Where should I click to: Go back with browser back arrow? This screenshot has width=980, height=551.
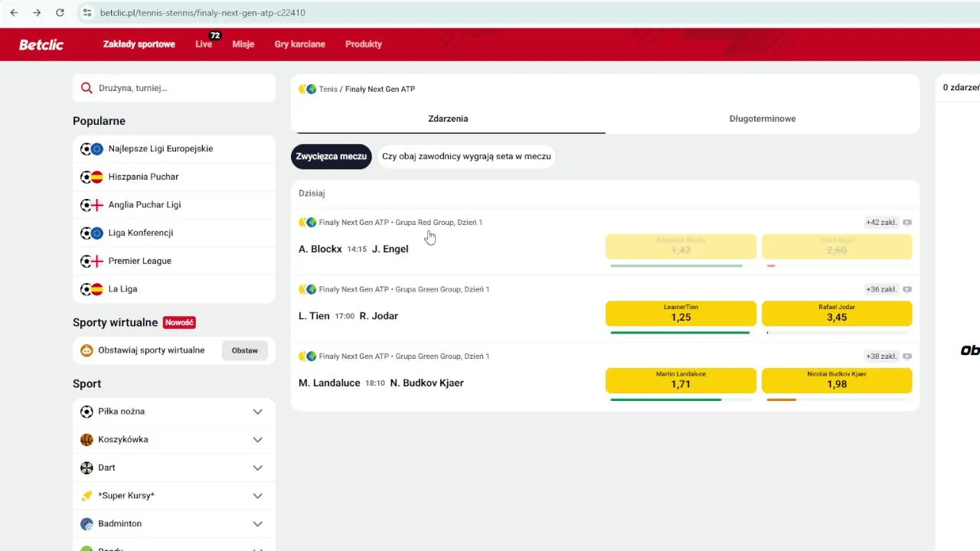click(x=14, y=13)
